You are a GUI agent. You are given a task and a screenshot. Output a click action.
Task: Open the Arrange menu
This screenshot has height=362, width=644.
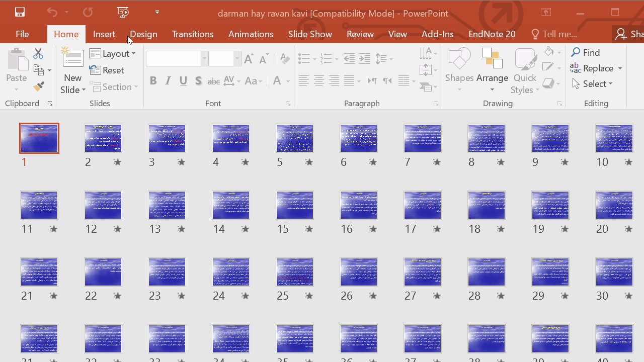492,70
